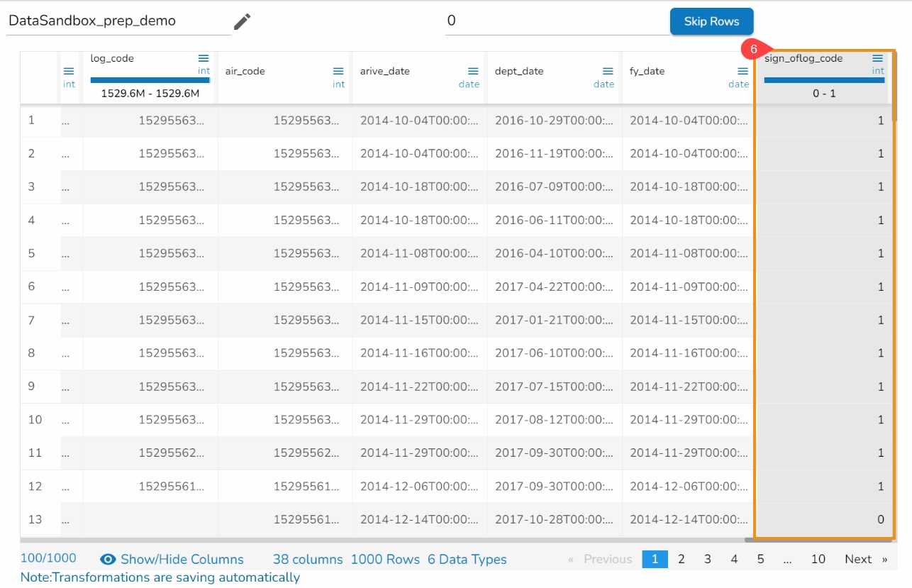Open the menu icon of the leftmost truncated column

69,71
